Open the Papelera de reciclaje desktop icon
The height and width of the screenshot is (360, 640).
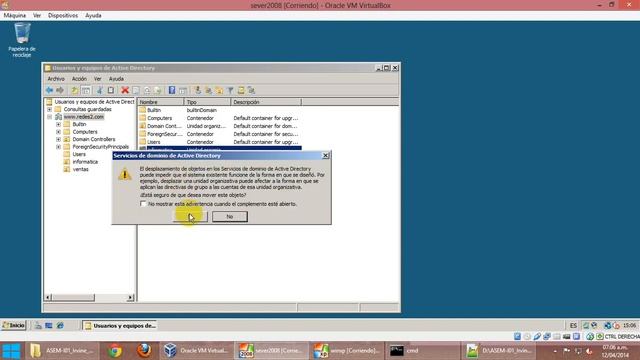click(x=22, y=40)
